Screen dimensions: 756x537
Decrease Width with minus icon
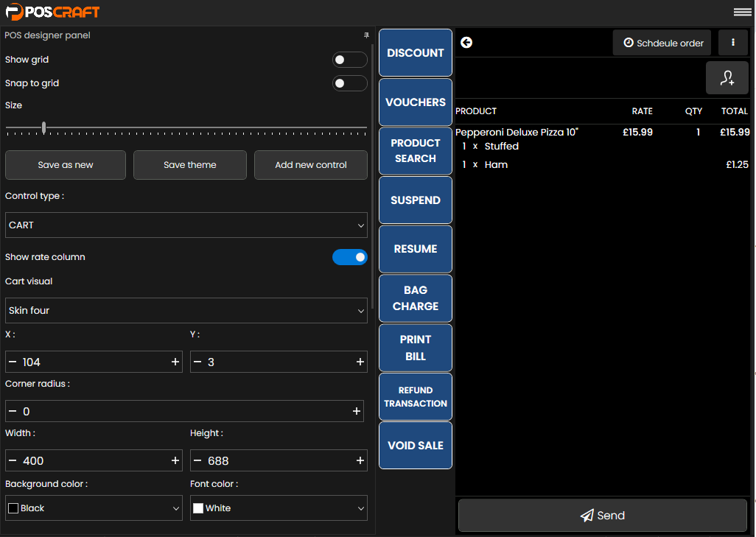(x=13, y=460)
